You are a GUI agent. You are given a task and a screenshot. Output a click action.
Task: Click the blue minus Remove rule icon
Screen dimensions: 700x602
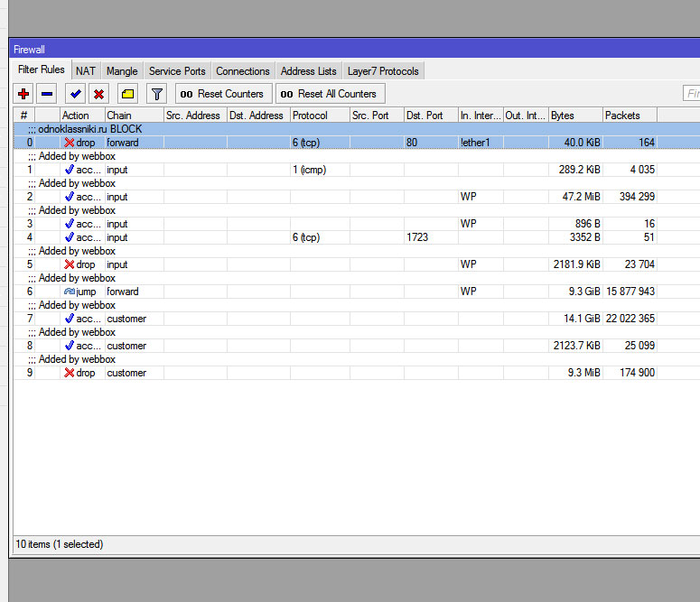pos(47,94)
